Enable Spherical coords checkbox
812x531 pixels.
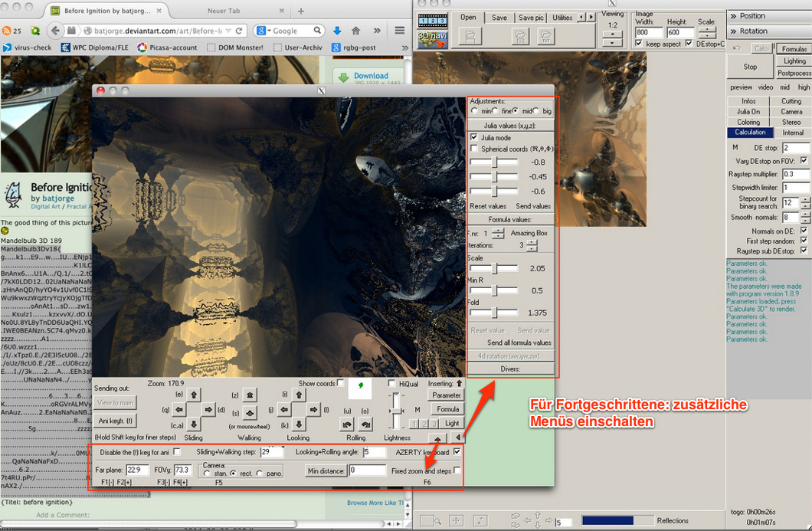tap(474, 148)
